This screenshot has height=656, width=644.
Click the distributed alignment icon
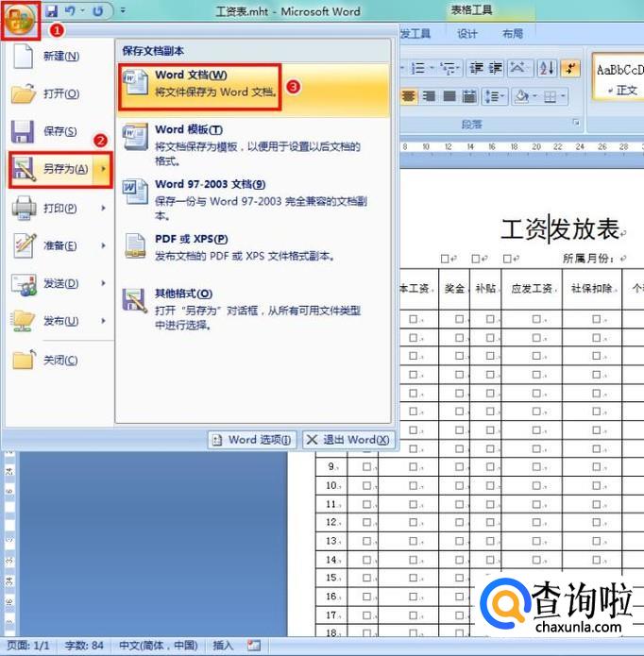(x=469, y=96)
